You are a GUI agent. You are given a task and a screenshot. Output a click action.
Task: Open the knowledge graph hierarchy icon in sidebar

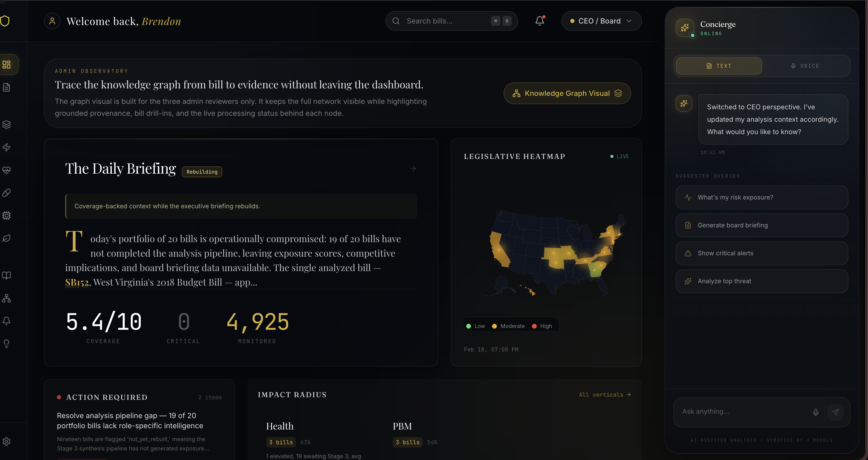[7, 298]
